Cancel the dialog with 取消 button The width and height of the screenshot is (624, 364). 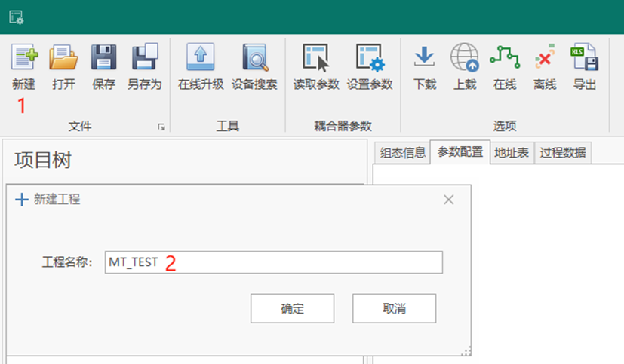(x=394, y=309)
